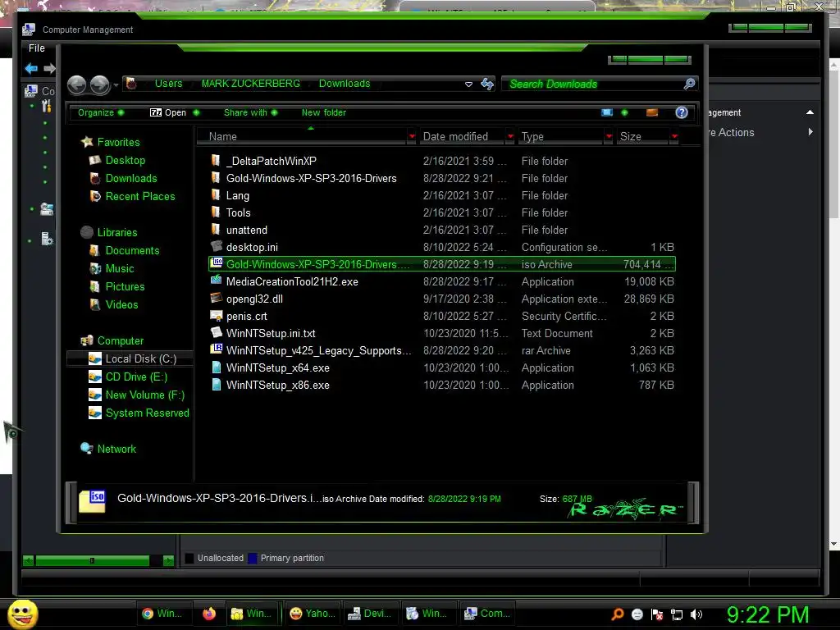Click the Users breadcrumb in address bar
The width and height of the screenshot is (840, 630).
168,84
